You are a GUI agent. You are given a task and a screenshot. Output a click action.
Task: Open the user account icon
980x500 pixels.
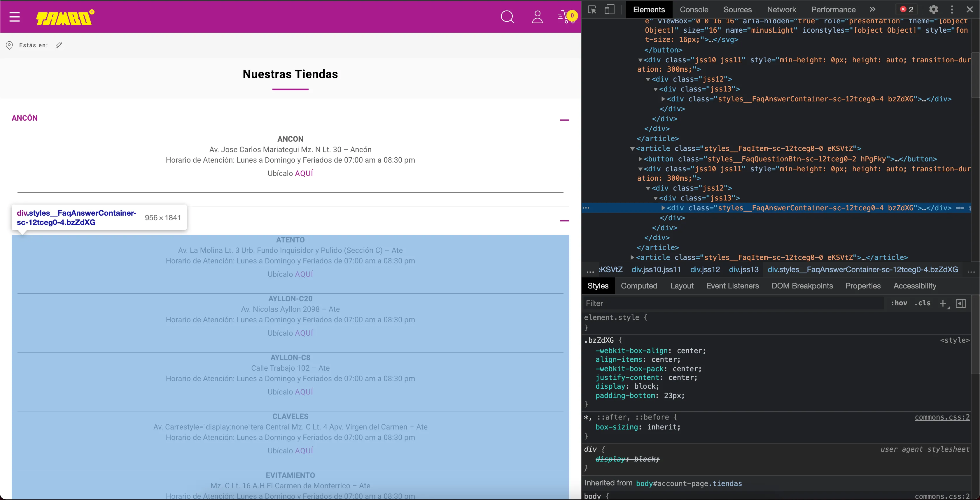[537, 17]
